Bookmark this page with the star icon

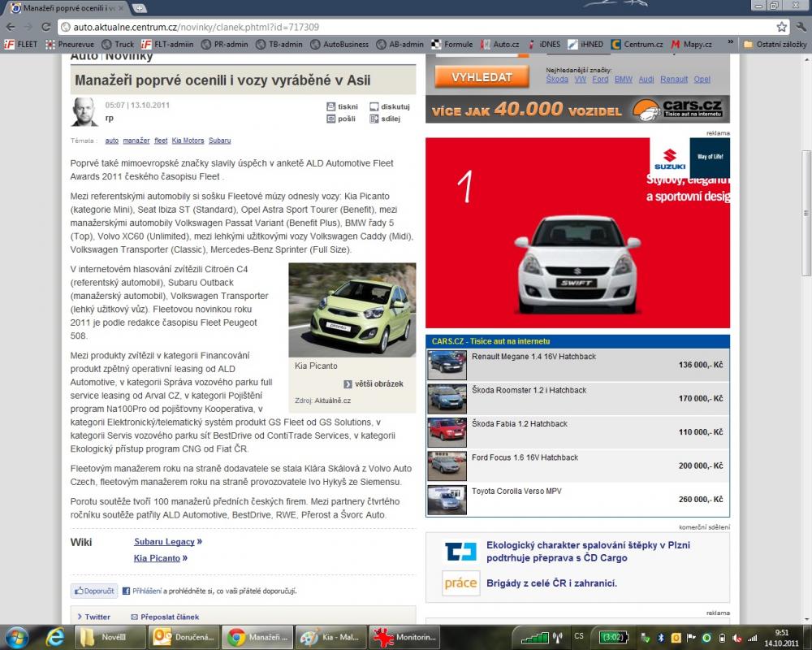[781, 27]
